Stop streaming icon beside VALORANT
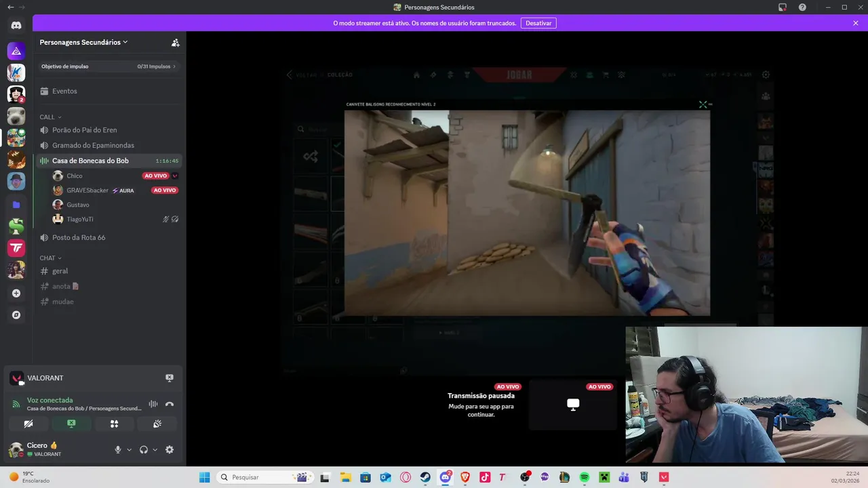This screenshot has height=488, width=868. [170, 378]
